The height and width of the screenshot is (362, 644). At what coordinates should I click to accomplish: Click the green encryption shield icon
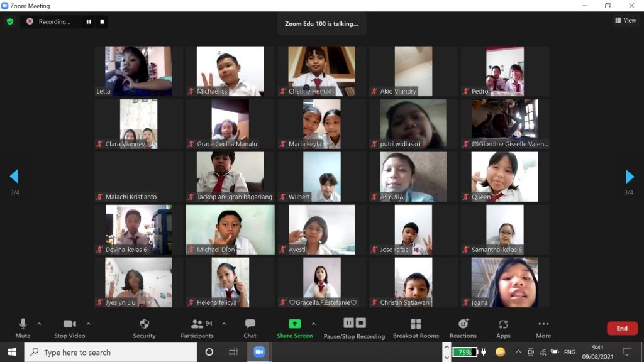coord(10,21)
